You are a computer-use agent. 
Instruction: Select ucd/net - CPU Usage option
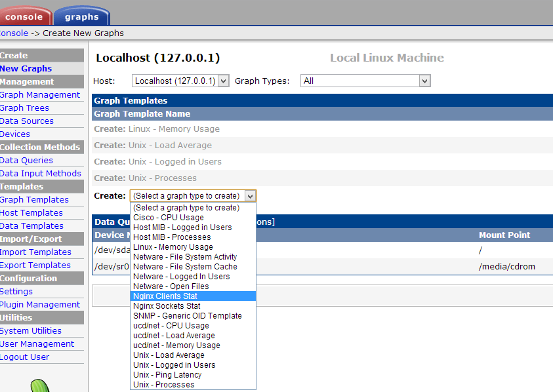[x=193, y=326]
